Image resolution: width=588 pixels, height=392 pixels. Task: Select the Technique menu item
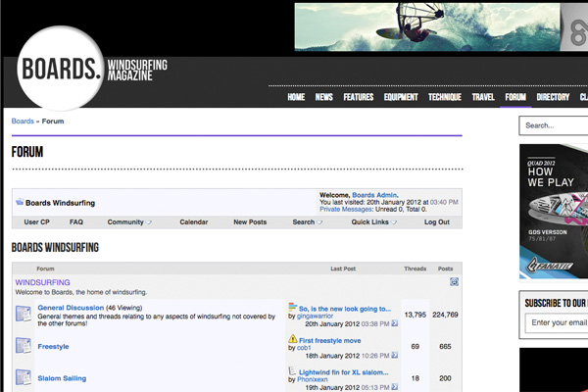(444, 98)
